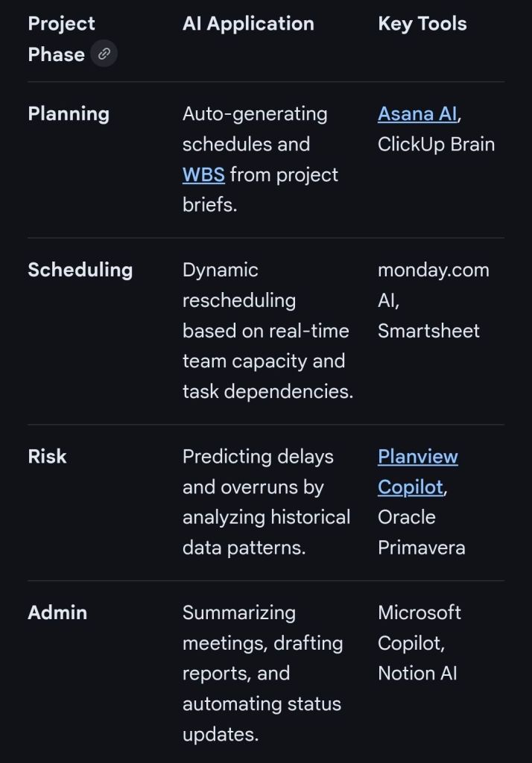This screenshot has width=532, height=763.
Task: Select the Planning row label
Action: click(69, 114)
